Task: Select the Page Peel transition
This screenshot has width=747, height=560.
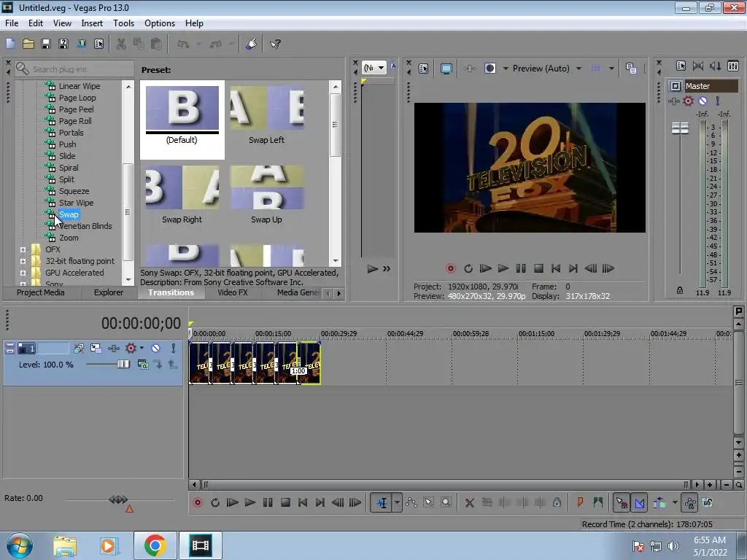Action: (x=76, y=109)
